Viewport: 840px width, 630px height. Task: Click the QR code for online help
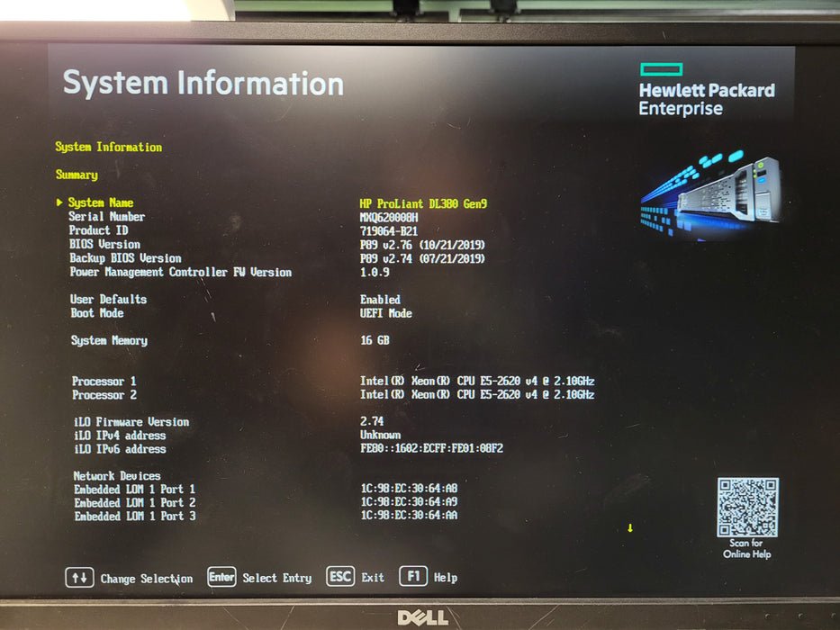point(747,508)
